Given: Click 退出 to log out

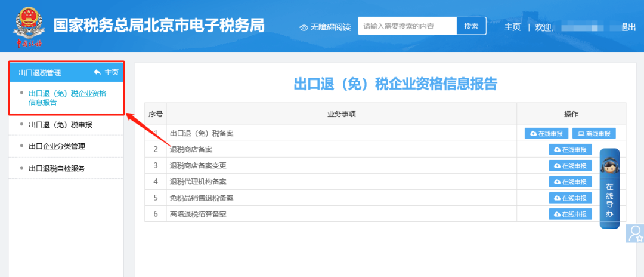Looking at the screenshot, I should point(628,27).
